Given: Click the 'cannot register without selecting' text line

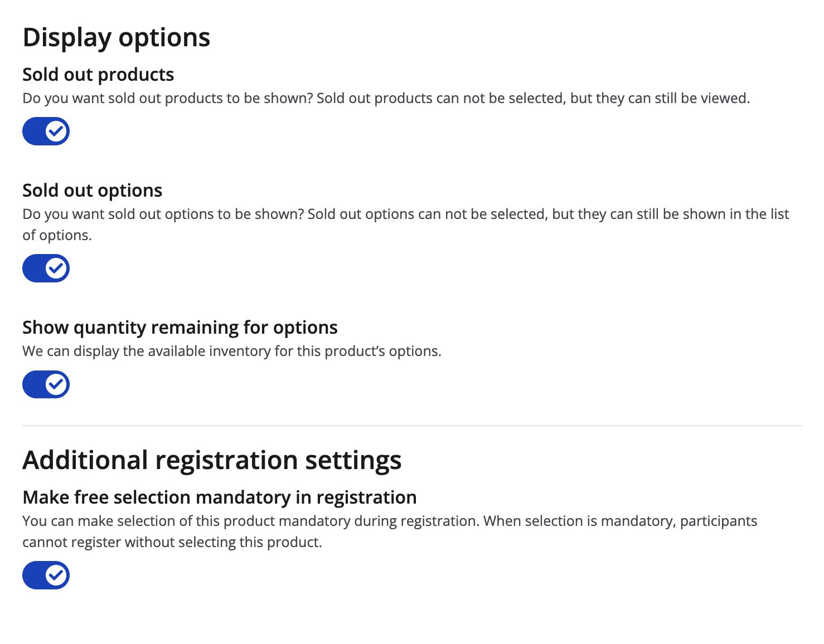Looking at the screenshot, I should pyautogui.click(x=172, y=543).
